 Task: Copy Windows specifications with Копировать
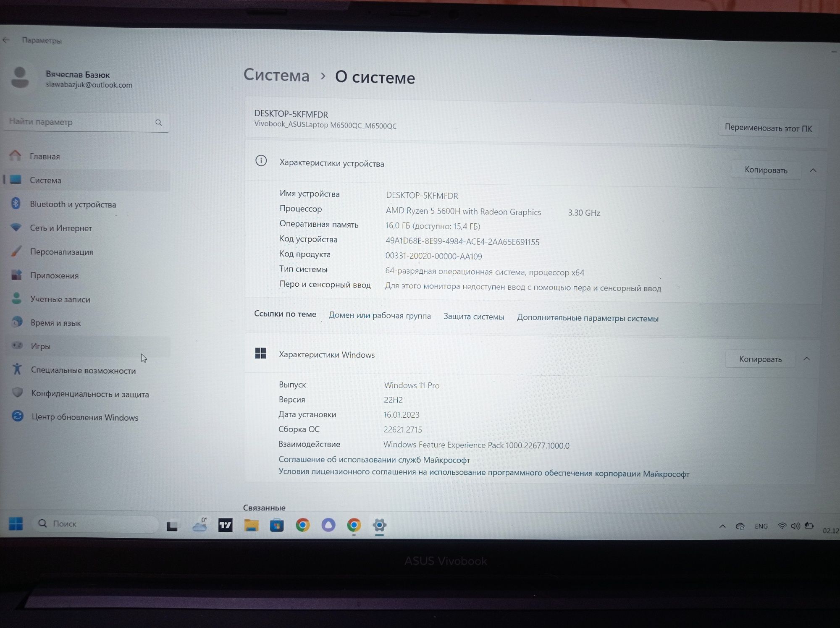tap(760, 359)
